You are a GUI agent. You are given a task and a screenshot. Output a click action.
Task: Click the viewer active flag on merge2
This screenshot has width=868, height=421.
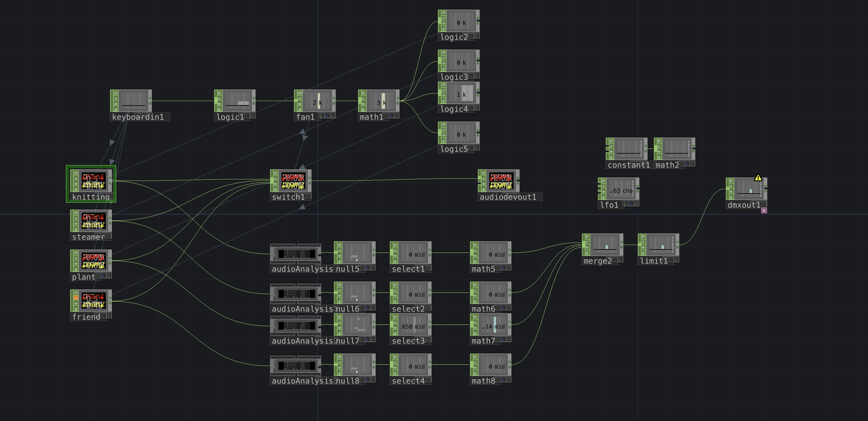[587, 236]
